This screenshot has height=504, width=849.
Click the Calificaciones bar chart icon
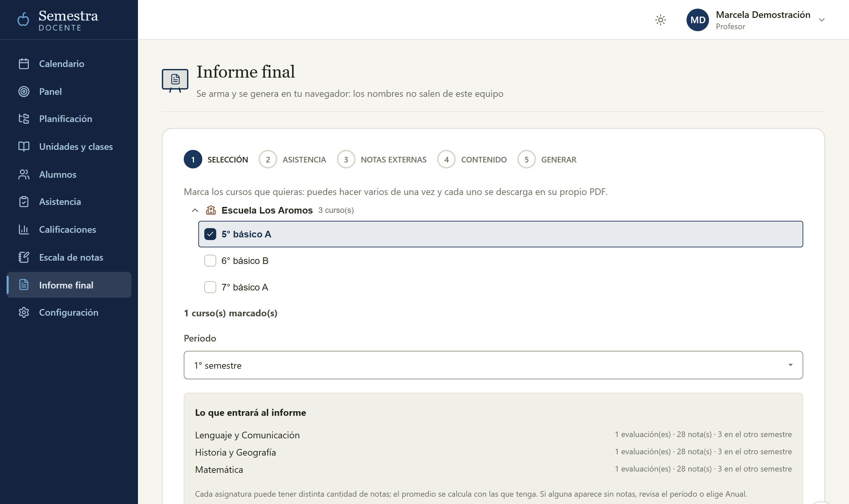(24, 229)
